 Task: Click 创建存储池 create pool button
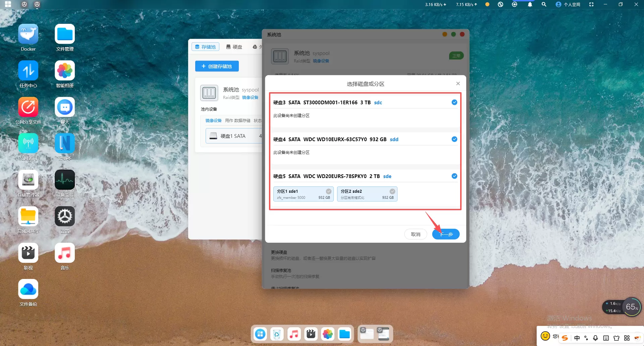pyautogui.click(x=217, y=66)
